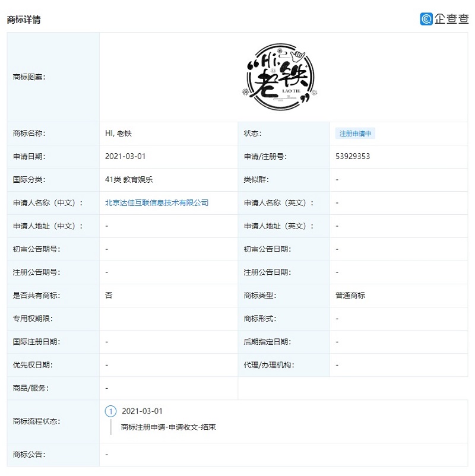The image size is (475, 476).
Task: Select shared trademark value 否
Action: [109, 296]
